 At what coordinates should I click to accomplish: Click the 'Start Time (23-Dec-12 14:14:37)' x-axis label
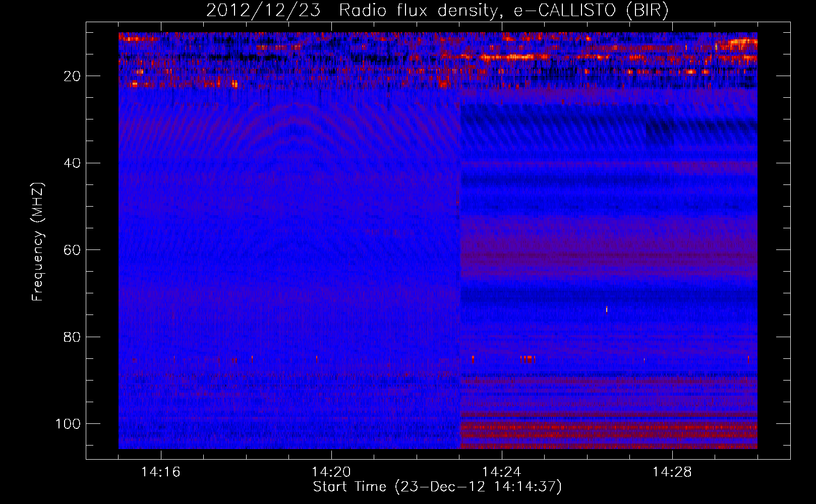coord(437,487)
